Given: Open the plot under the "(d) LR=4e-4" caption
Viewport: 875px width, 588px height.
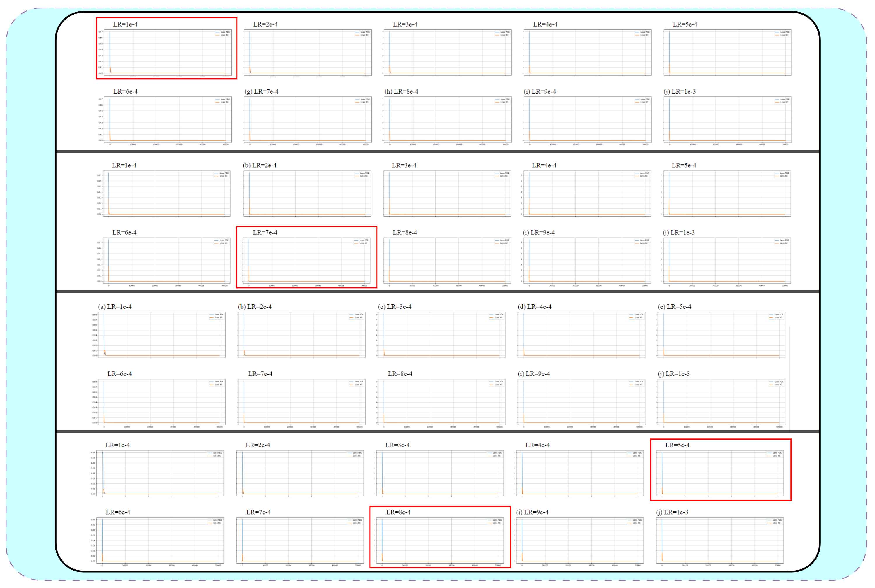Looking at the screenshot, I should pos(581,335).
